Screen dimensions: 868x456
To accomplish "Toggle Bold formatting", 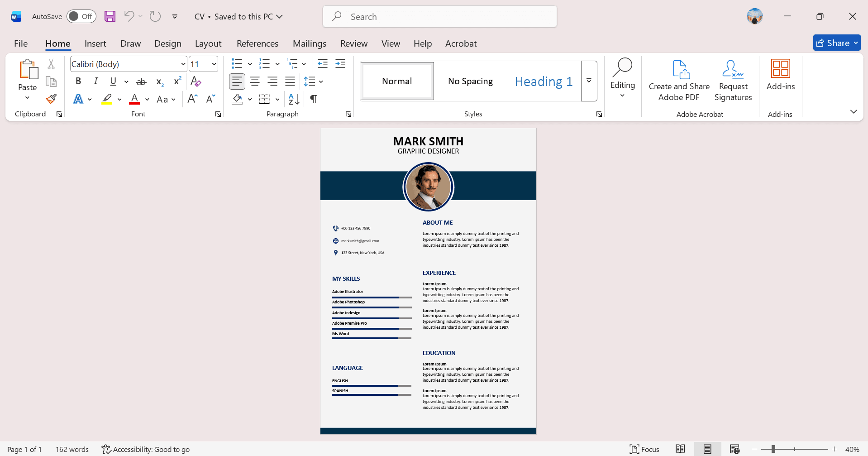I will 78,82.
